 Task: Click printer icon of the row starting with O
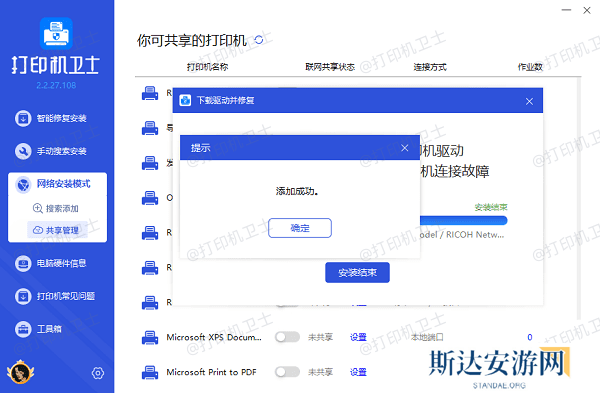[150, 198]
